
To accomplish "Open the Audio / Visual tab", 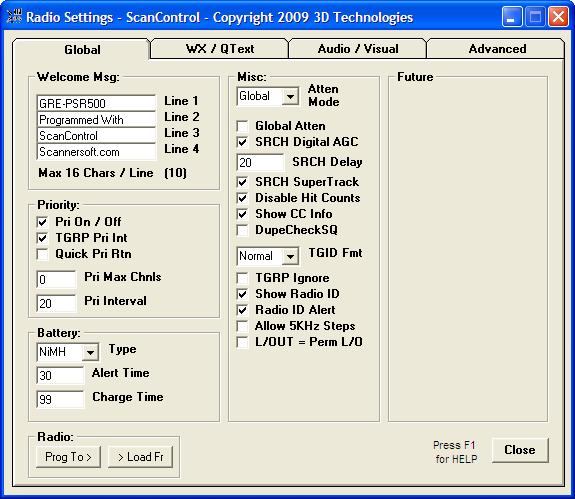I will point(358,49).
